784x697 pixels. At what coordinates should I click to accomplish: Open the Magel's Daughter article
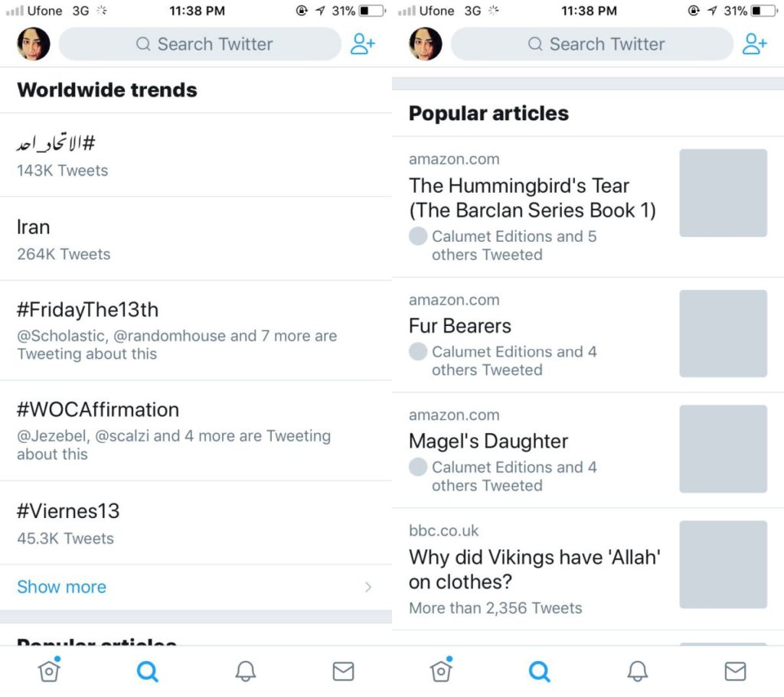click(488, 441)
